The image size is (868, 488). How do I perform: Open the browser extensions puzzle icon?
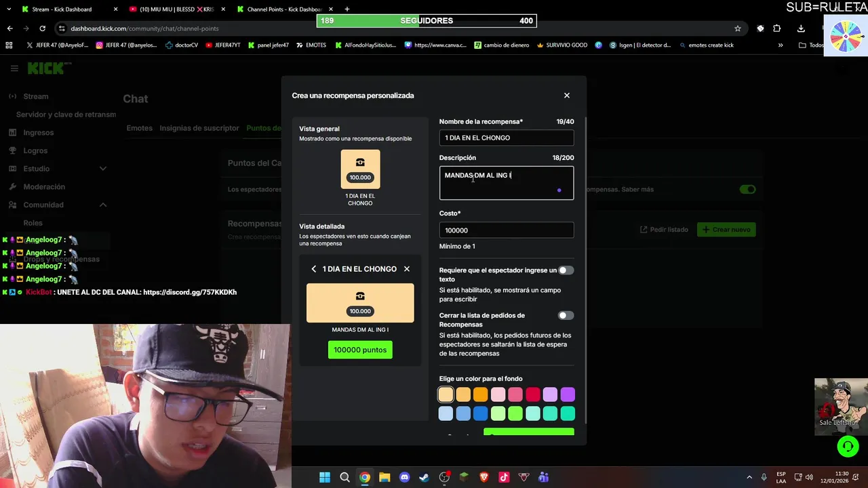pyautogui.click(x=777, y=28)
